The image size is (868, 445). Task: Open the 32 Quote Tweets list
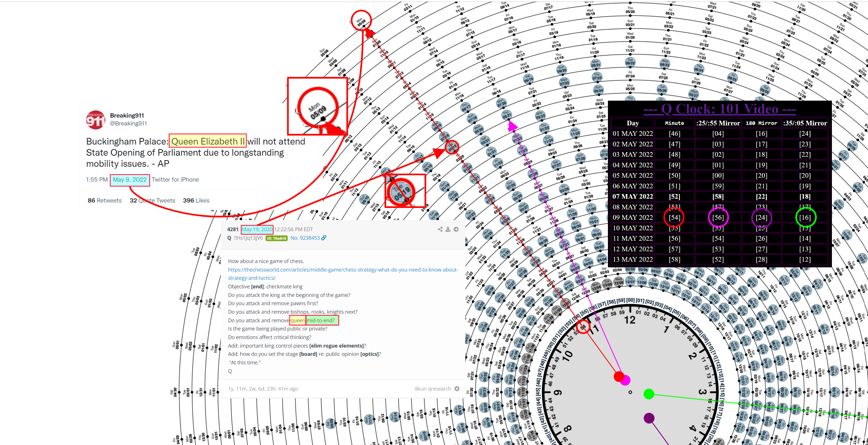point(152,201)
